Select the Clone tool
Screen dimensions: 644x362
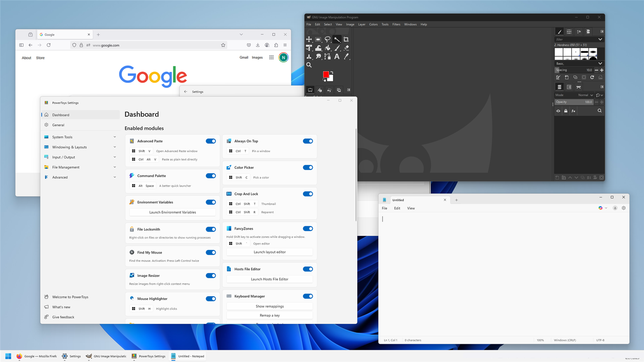(x=309, y=57)
